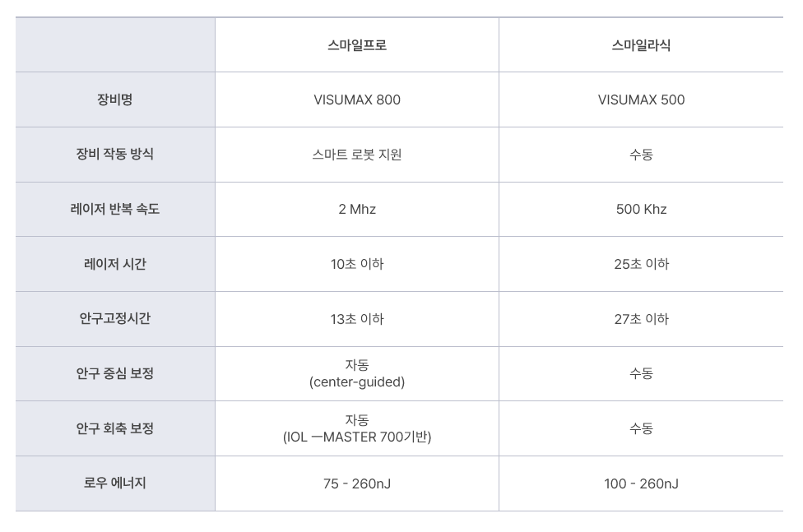Click the 스마일프로 column header
This screenshot has height=532, width=803.
(357, 45)
